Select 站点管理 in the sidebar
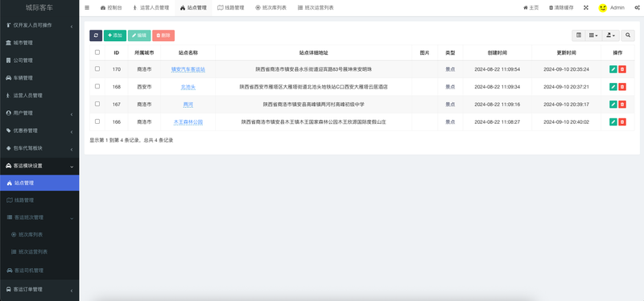 click(x=39, y=183)
